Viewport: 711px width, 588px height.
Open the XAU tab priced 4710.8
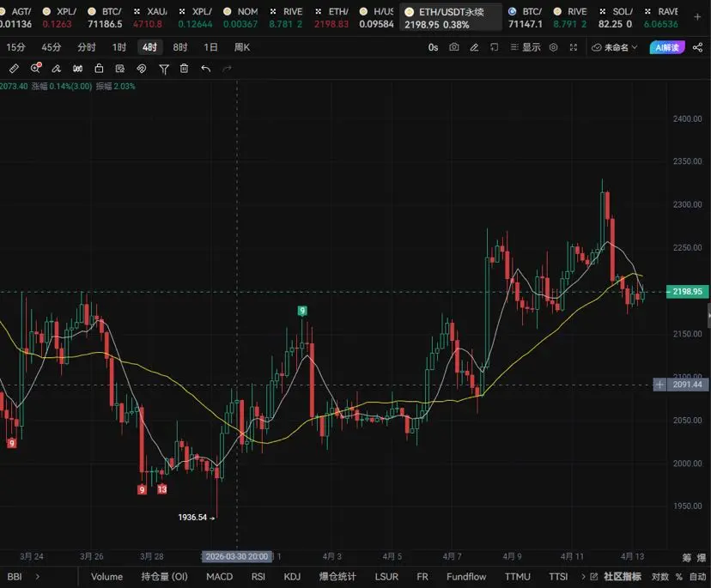point(149,18)
